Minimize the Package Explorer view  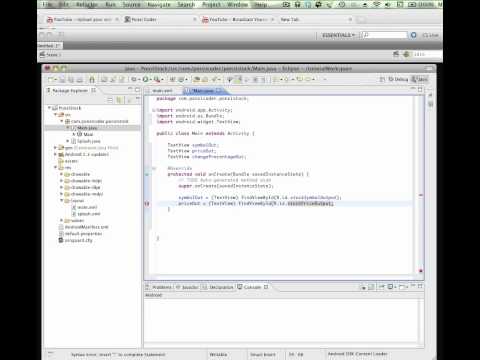(130, 89)
